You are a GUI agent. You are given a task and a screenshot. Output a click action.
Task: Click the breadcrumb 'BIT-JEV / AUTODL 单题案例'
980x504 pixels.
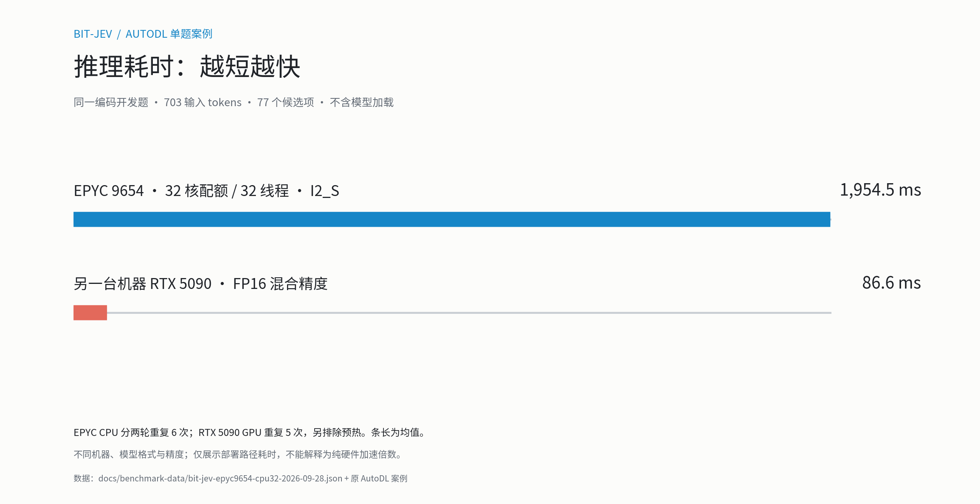[143, 34]
